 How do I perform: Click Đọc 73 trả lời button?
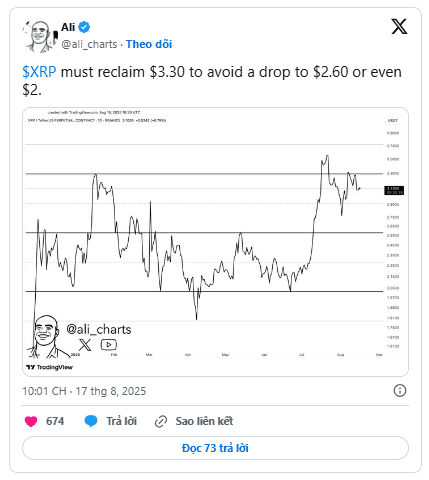[215, 448]
